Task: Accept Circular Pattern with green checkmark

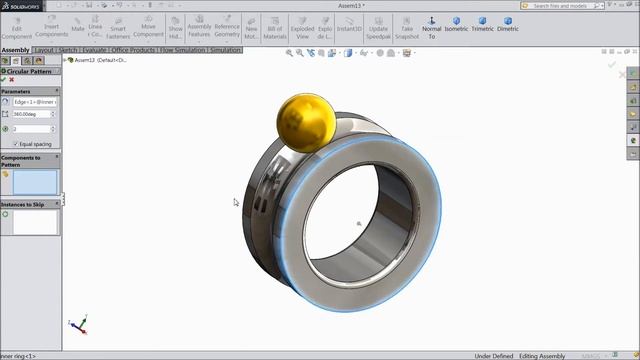Action: pos(4,80)
